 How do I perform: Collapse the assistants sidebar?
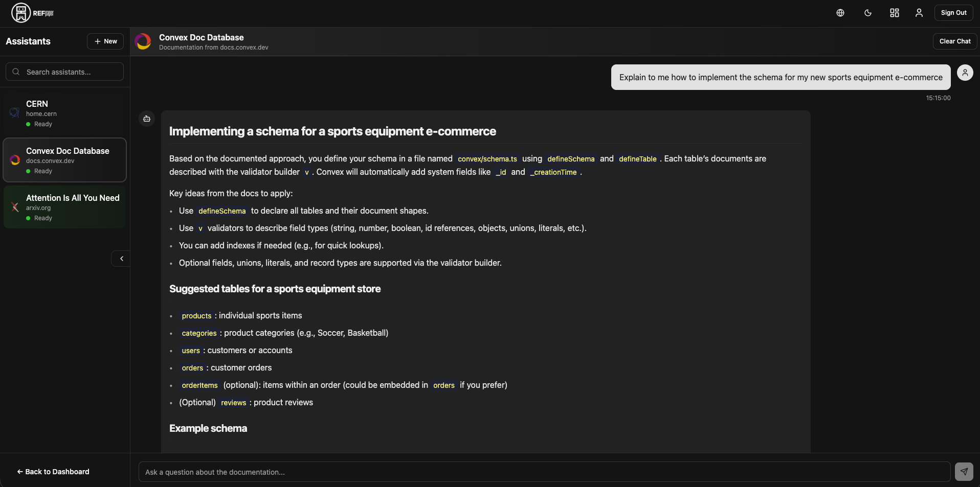[121, 259]
